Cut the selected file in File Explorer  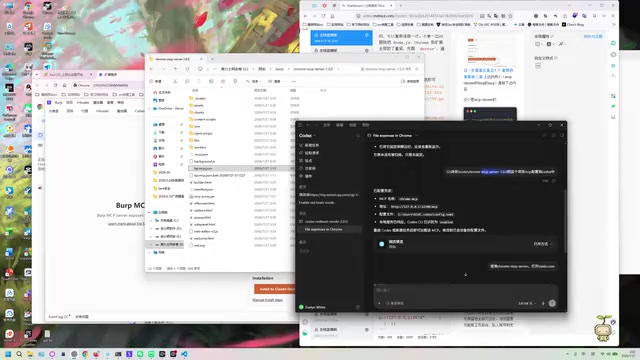pyautogui.click(x=175, y=81)
